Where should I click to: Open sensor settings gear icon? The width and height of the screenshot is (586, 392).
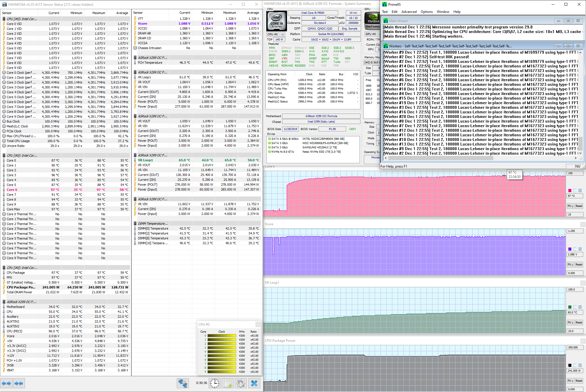click(241, 383)
